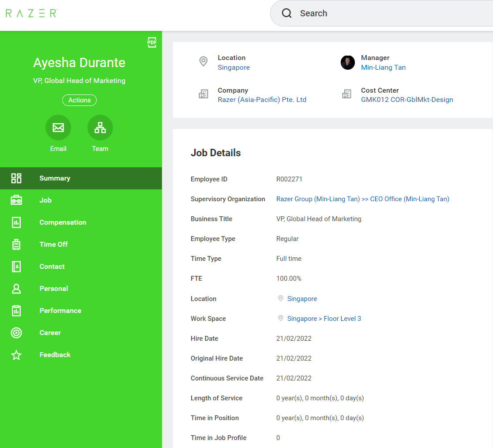The width and height of the screenshot is (493, 448).
Task: Click the Career target icon
Action: point(16,333)
